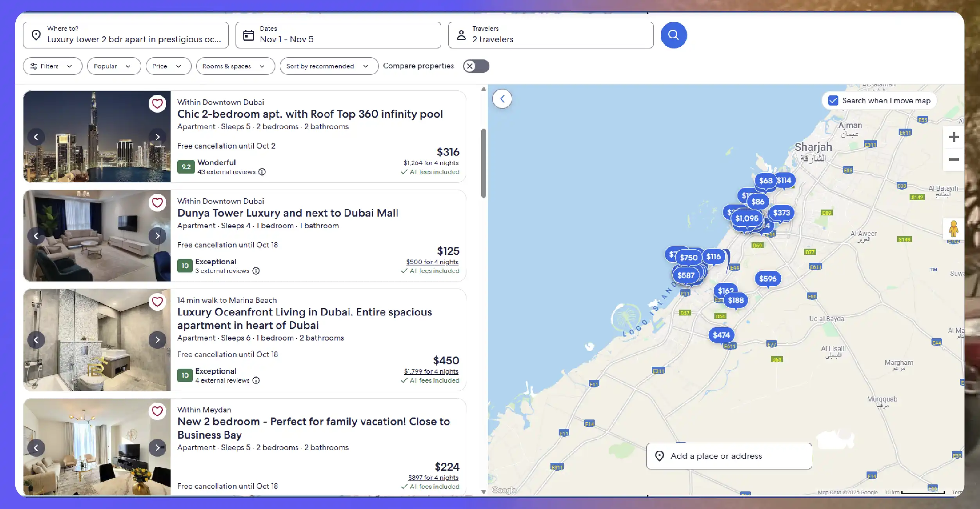
Task: Select the Popular filter chip
Action: (x=113, y=66)
